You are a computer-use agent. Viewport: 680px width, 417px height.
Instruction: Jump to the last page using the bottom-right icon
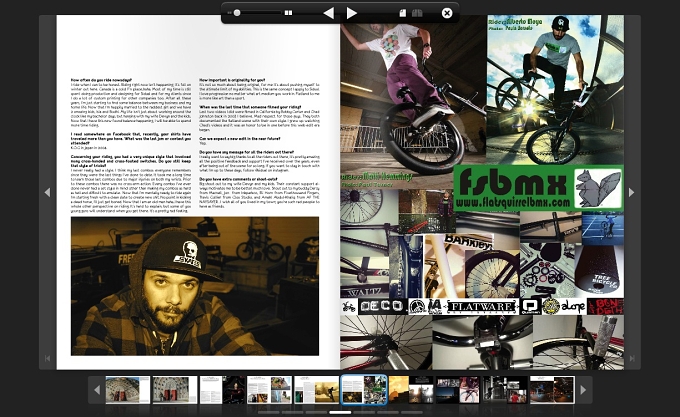click(x=632, y=358)
